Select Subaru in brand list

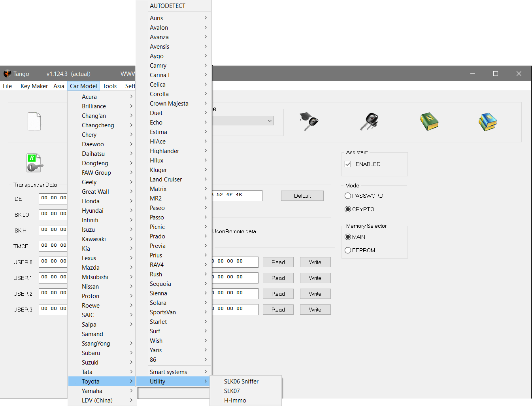point(102,353)
